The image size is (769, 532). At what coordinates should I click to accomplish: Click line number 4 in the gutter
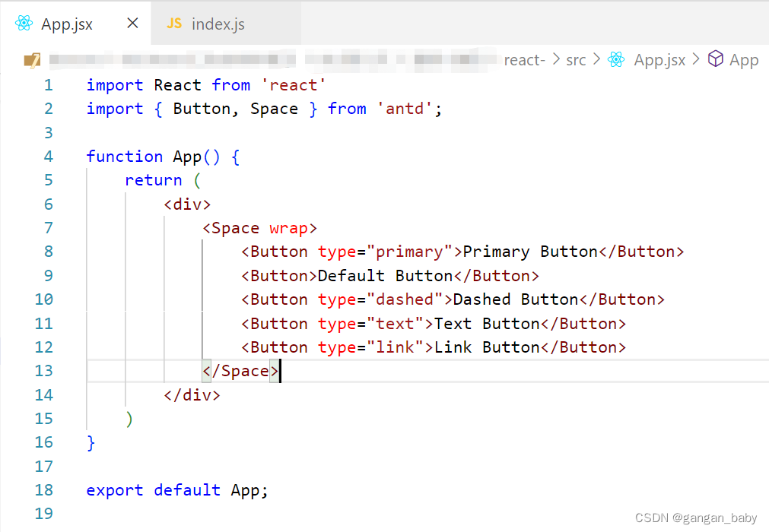tap(48, 157)
